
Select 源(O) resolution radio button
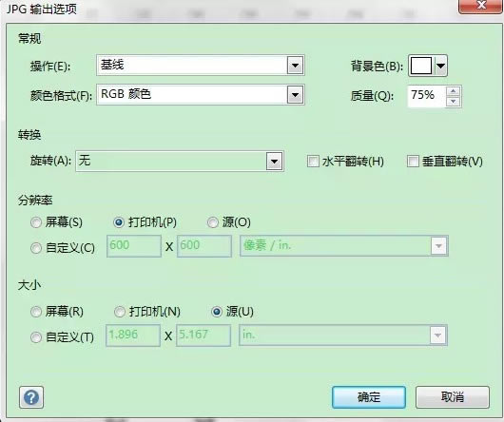[212, 222]
